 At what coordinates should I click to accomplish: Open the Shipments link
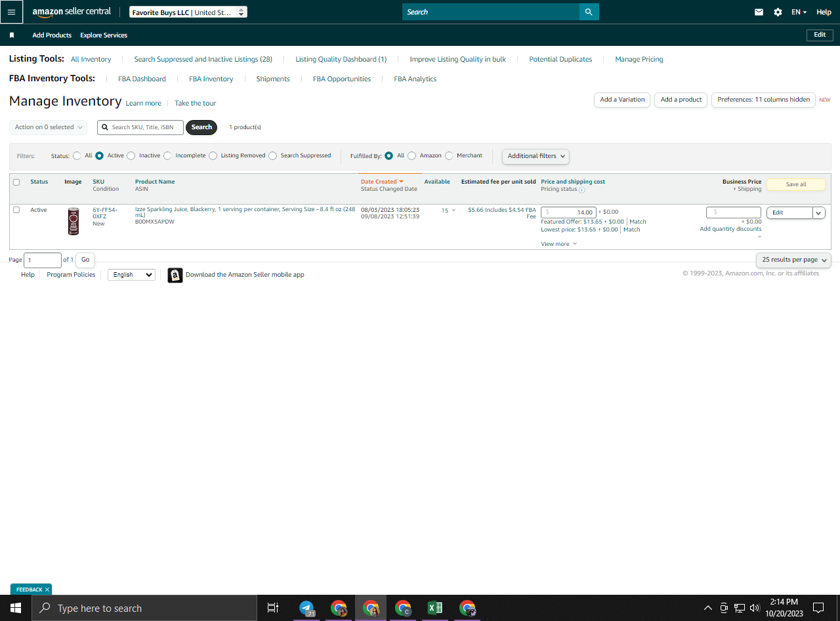coord(273,79)
